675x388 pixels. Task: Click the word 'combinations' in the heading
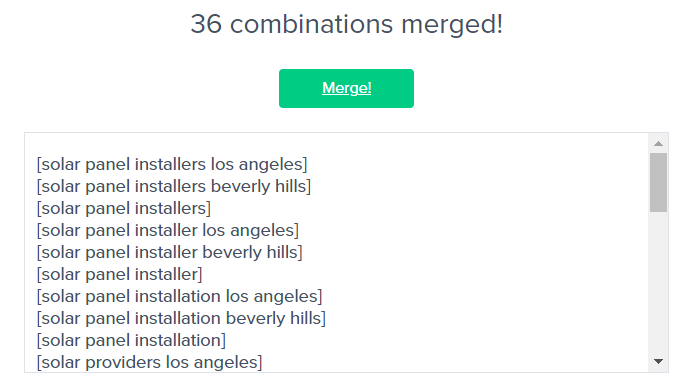click(311, 24)
